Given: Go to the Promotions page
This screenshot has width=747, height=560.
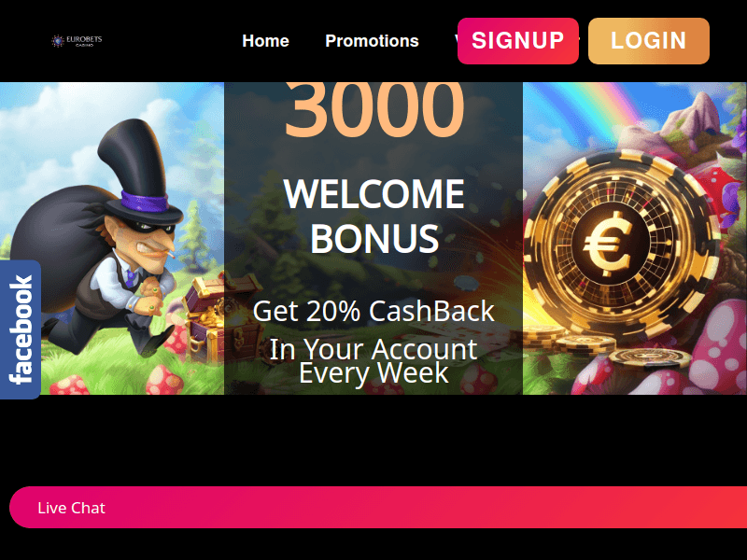Looking at the screenshot, I should click(x=372, y=41).
